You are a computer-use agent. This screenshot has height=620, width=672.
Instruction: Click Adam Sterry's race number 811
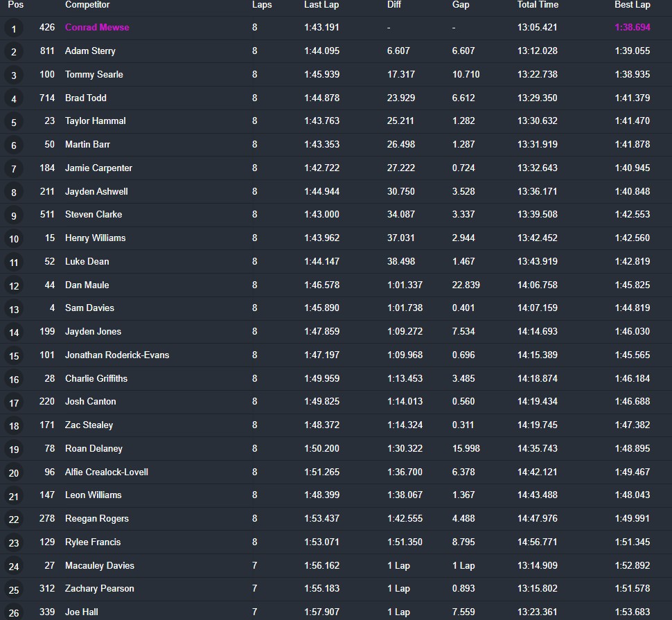(x=47, y=51)
